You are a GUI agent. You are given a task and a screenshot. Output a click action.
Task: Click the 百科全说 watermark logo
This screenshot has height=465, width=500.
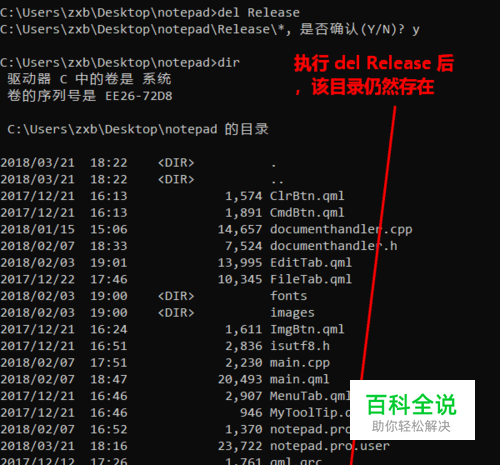point(412,410)
